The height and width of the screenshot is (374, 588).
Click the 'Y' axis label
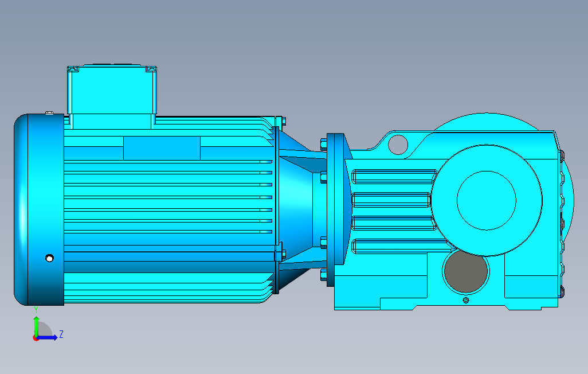point(36,310)
